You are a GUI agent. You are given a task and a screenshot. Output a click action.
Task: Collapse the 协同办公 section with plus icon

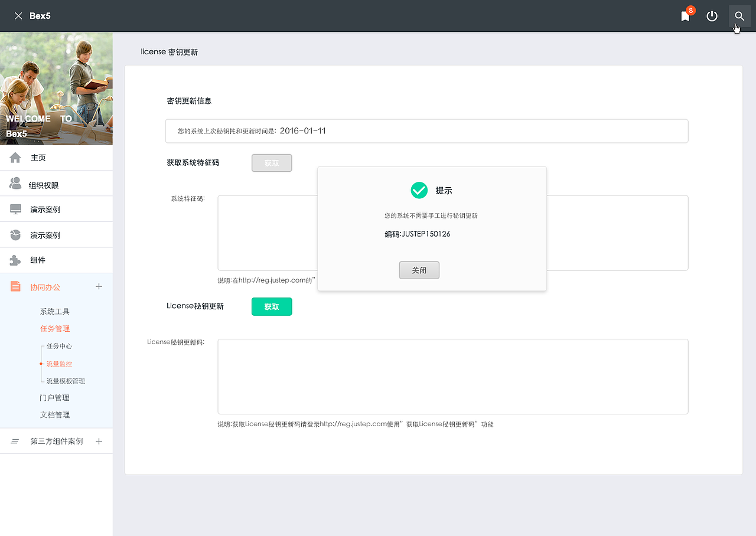(99, 286)
